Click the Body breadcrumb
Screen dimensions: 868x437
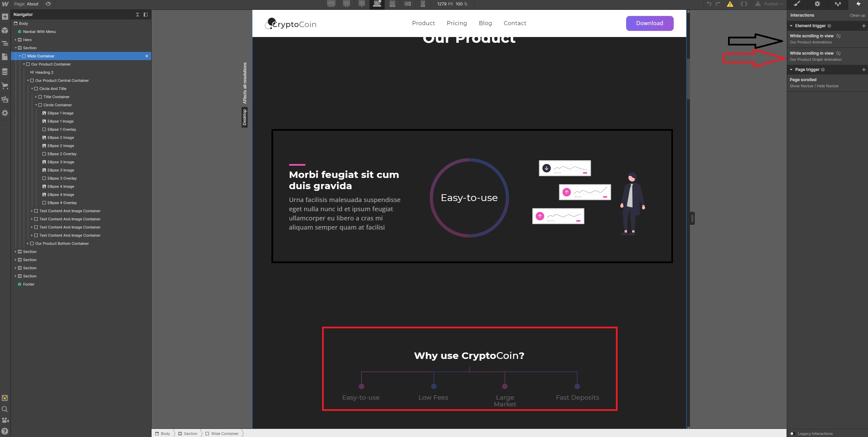163,434
